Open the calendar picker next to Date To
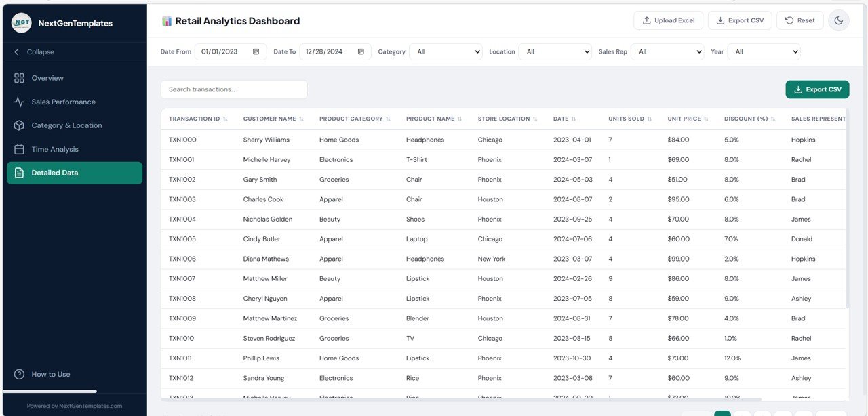This screenshot has height=416, width=868. (360, 51)
